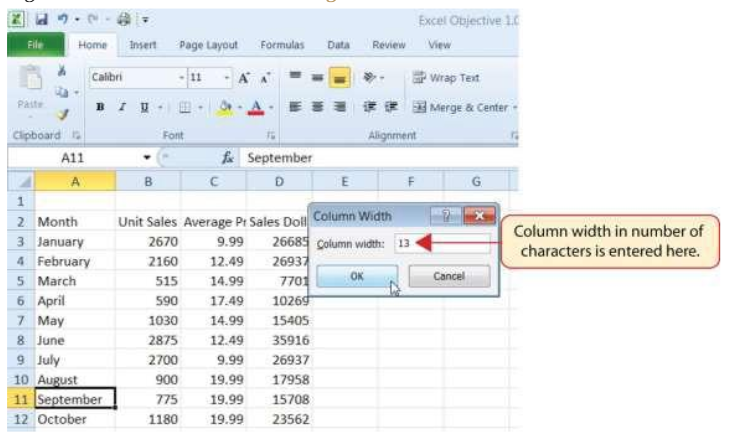Click the formula bar showing September

tap(379, 158)
